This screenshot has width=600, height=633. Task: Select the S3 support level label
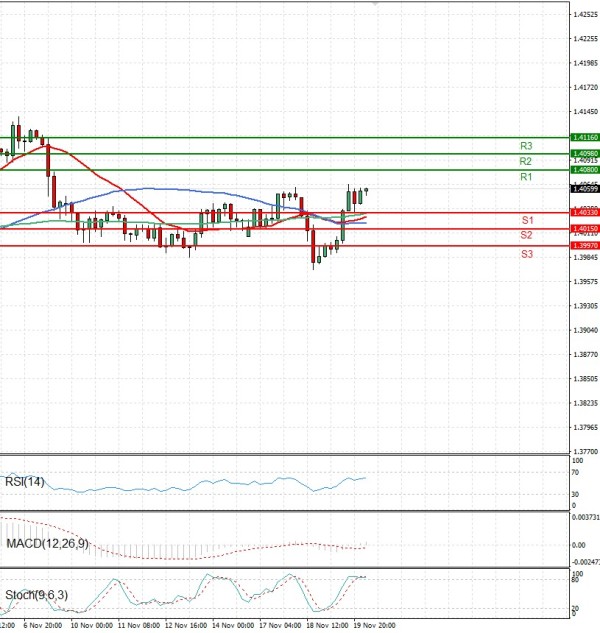[x=526, y=255]
